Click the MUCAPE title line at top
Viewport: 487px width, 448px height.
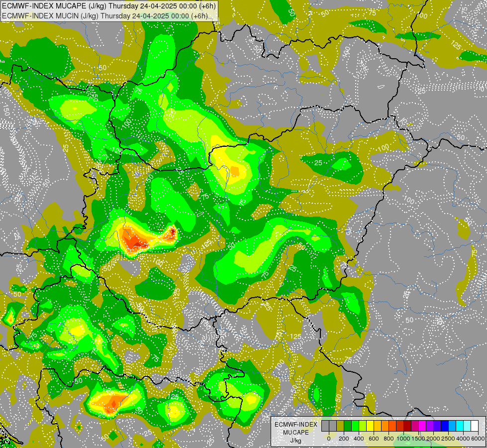[x=109, y=6]
